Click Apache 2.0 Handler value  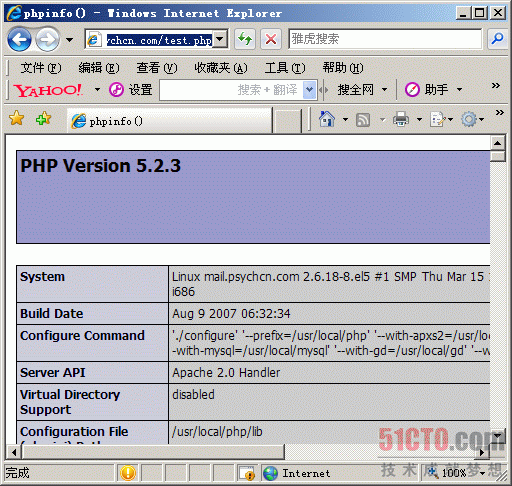[x=226, y=373]
